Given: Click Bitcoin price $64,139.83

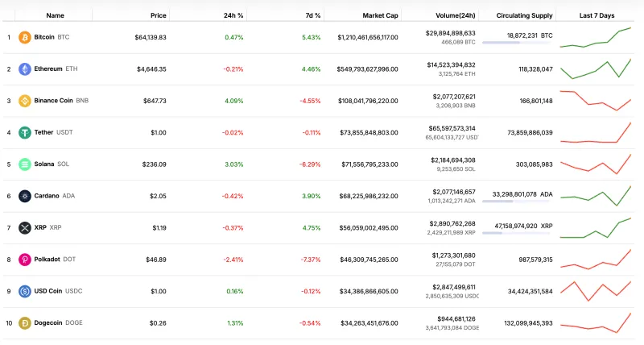Looking at the screenshot, I should [151, 37].
